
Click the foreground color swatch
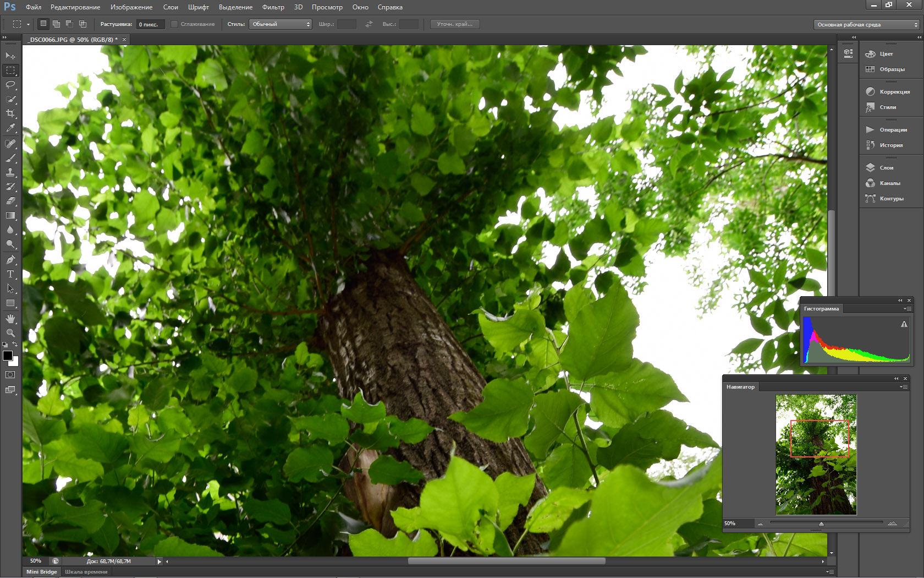tap(8, 356)
